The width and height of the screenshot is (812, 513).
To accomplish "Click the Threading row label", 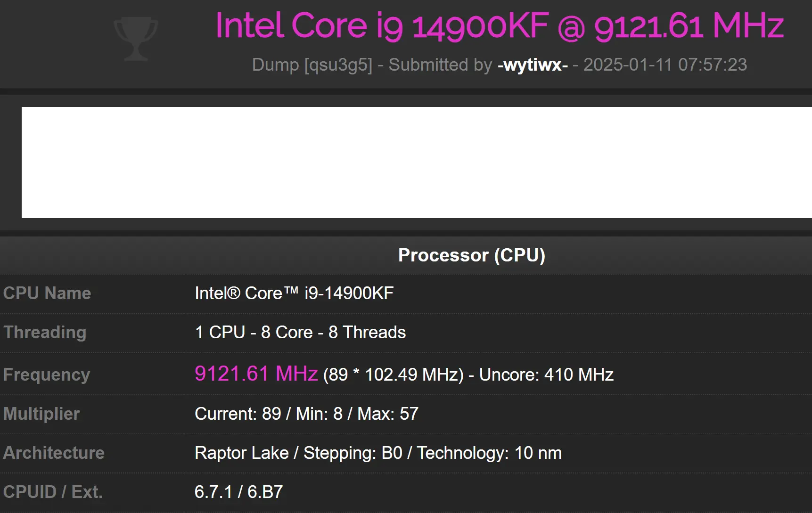I will click(x=45, y=332).
